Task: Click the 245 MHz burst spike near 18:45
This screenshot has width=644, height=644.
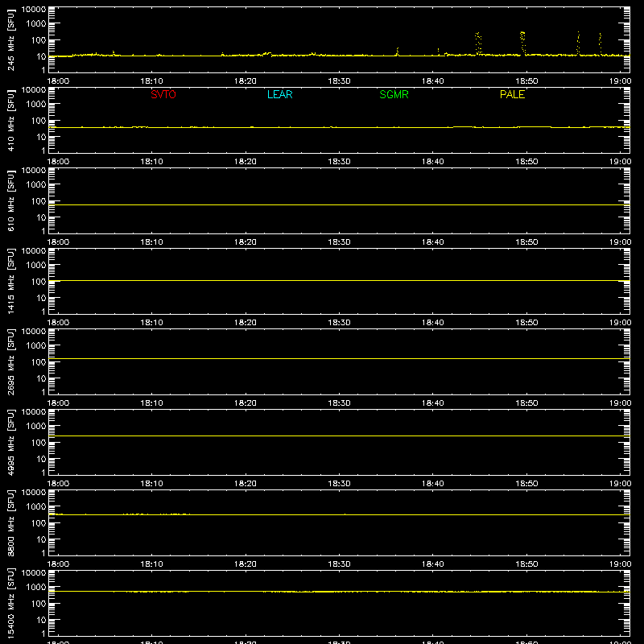Action: 478,43
